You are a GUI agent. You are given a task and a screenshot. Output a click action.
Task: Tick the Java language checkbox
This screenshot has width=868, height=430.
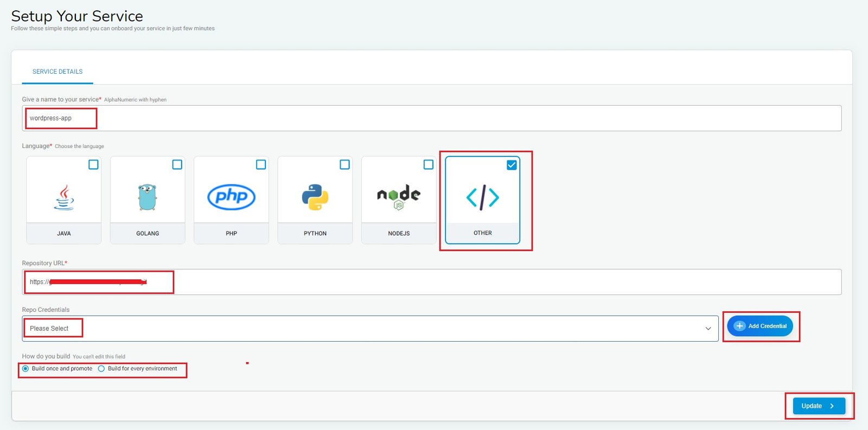coord(93,164)
